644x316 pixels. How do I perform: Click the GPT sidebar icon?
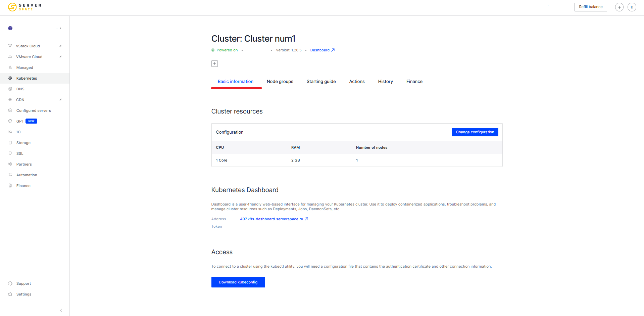pos(10,121)
